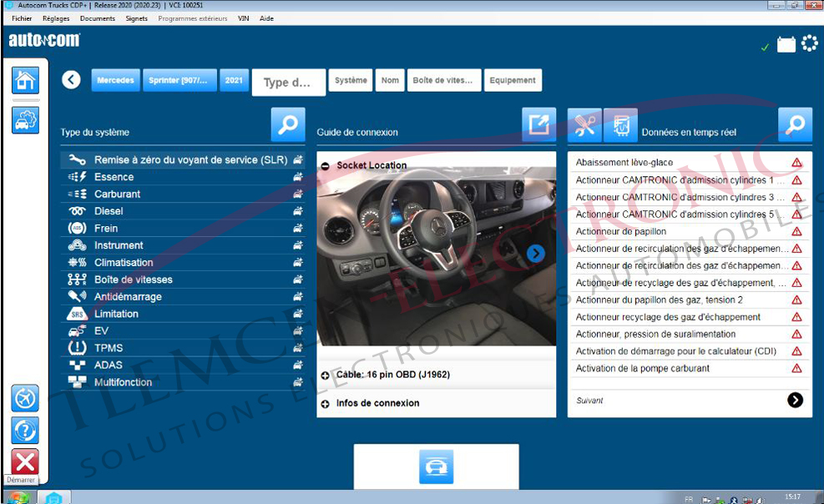Open the help question mark icon
The height and width of the screenshot is (504, 824).
pyautogui.click(x=25, y=431)
